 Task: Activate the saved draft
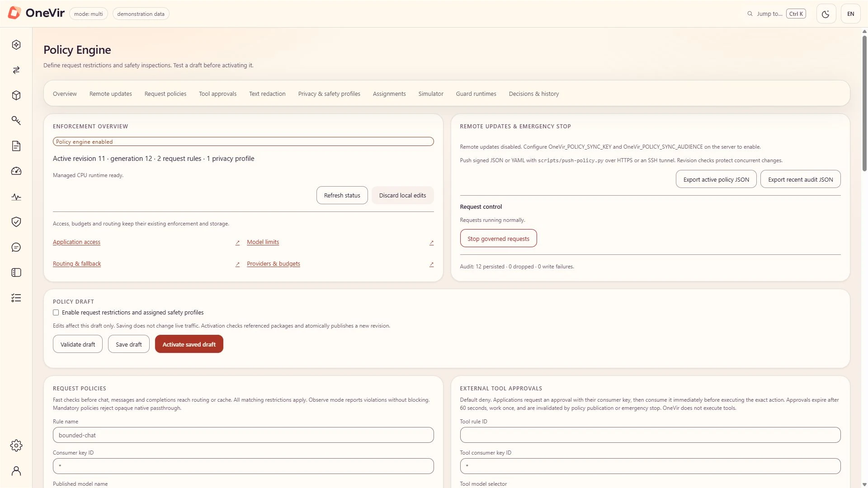189,344
